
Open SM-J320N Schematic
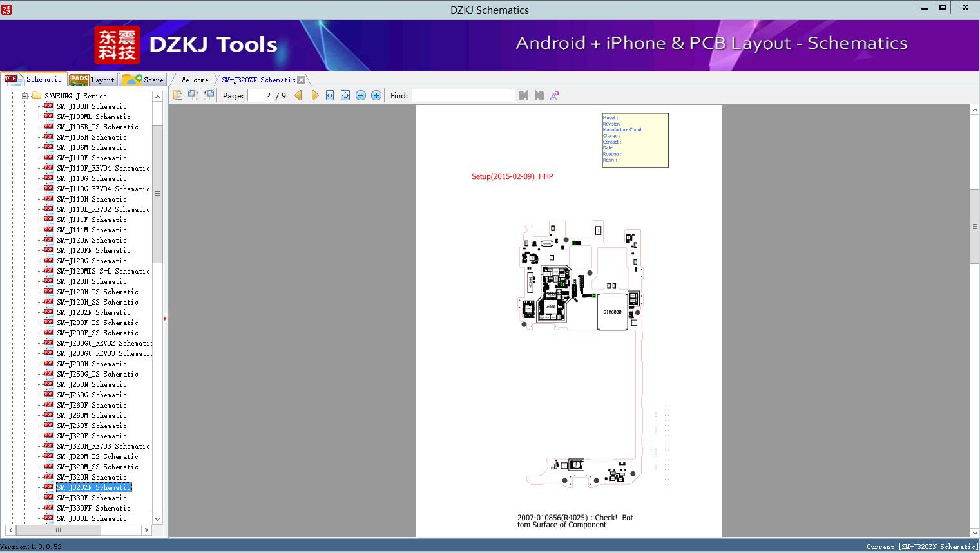pyautogui.click(x=91, y=477)
